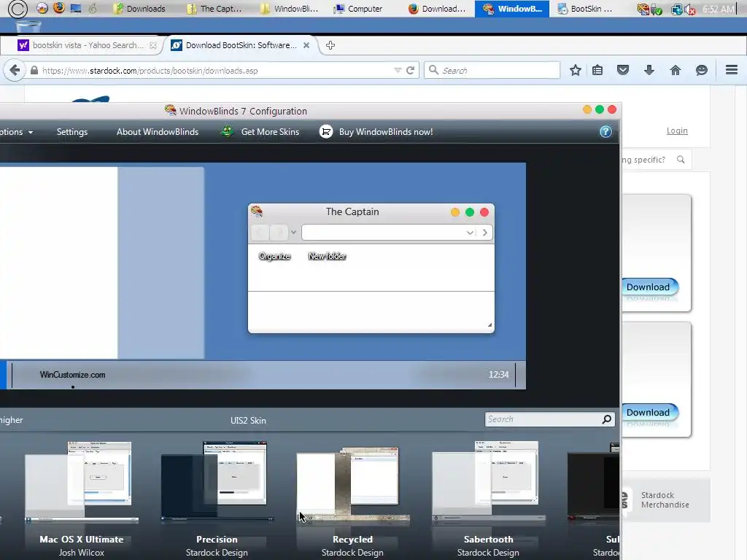Open the Firefox hamburger menu
The height and width of the screenshot is (560, 747).
732,70
